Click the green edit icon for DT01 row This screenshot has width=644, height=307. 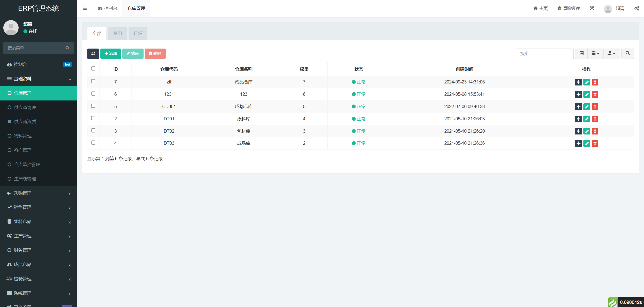587,119
